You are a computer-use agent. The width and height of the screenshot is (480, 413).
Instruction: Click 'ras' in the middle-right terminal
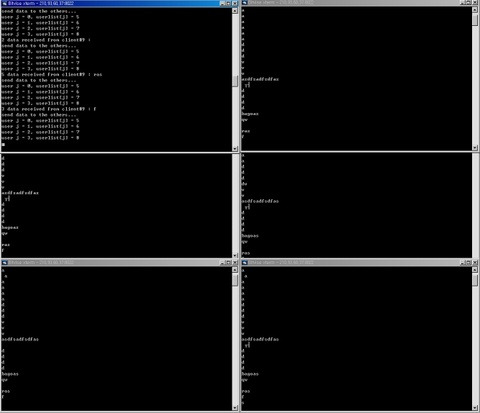tap(246, 253)
